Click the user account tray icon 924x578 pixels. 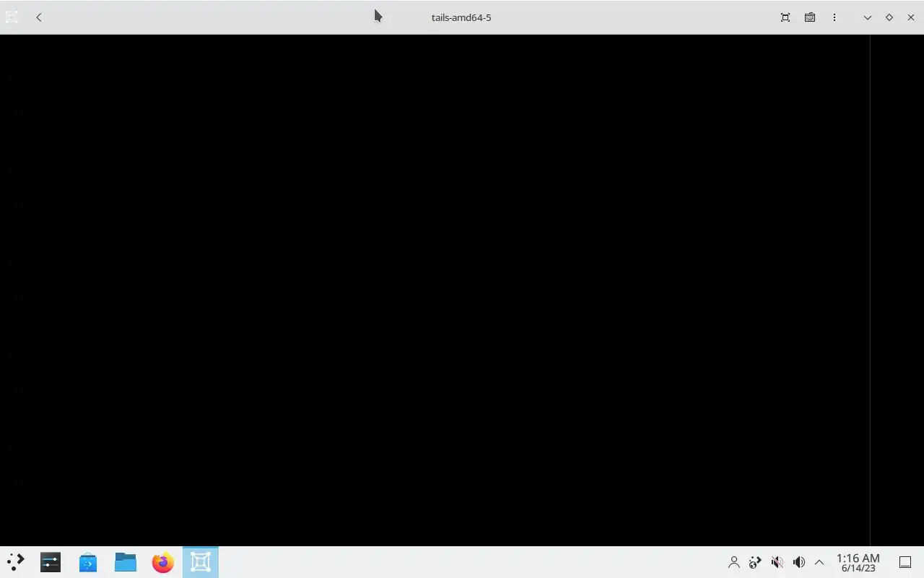pos(734,562)
